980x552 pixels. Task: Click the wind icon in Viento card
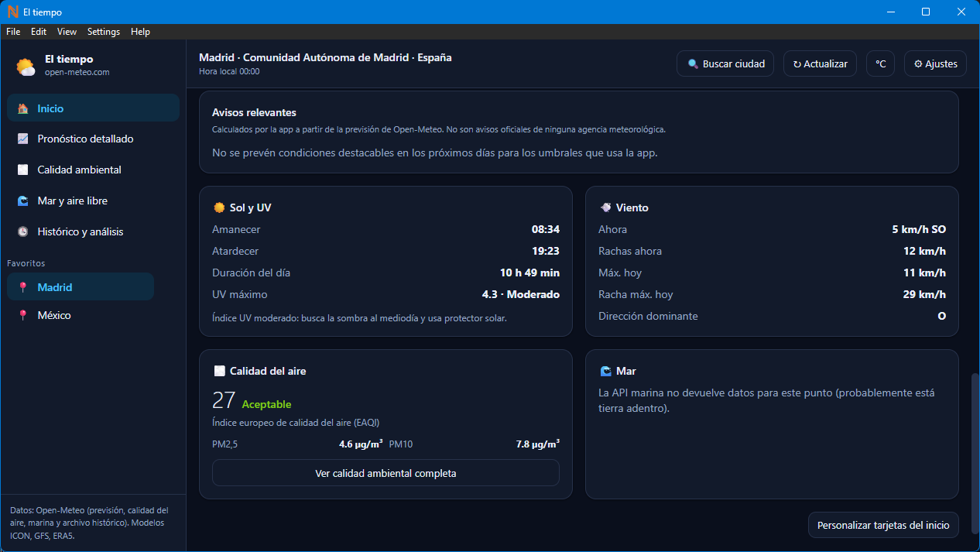[605, 207]
